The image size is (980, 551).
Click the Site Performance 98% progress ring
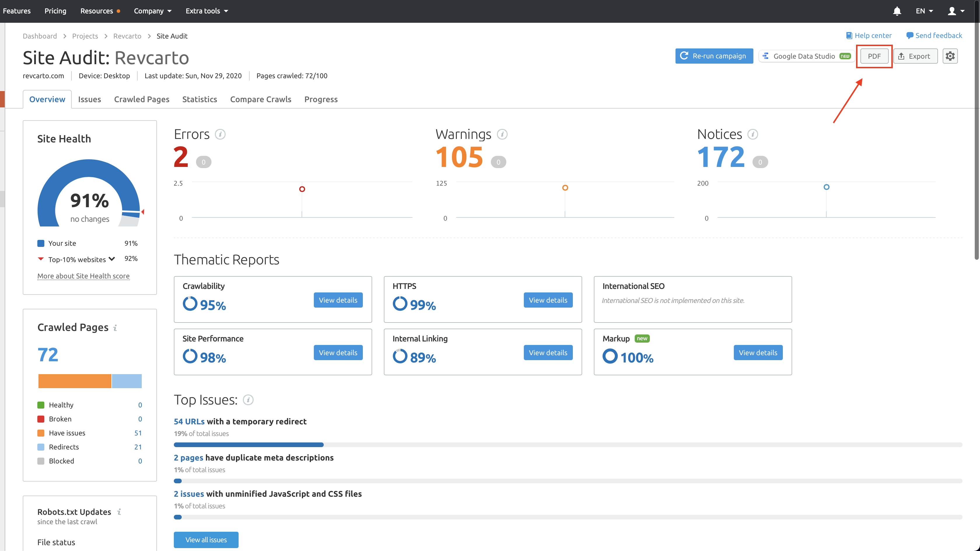point(190,356)
